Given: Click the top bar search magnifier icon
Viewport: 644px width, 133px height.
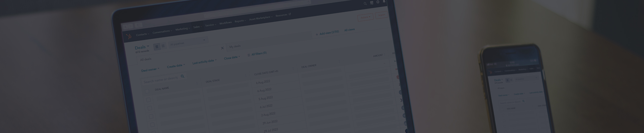Looking at the screenshot, I should point(365,4).
